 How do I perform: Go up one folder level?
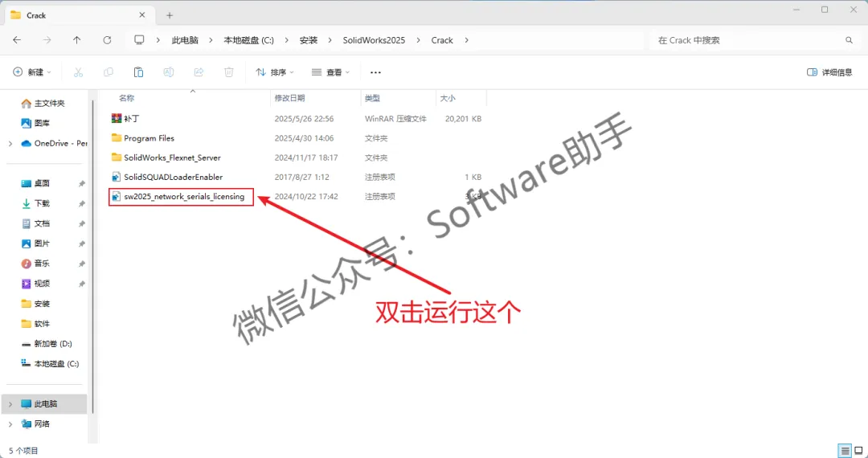pyautogui.click(x=77, y=40)
